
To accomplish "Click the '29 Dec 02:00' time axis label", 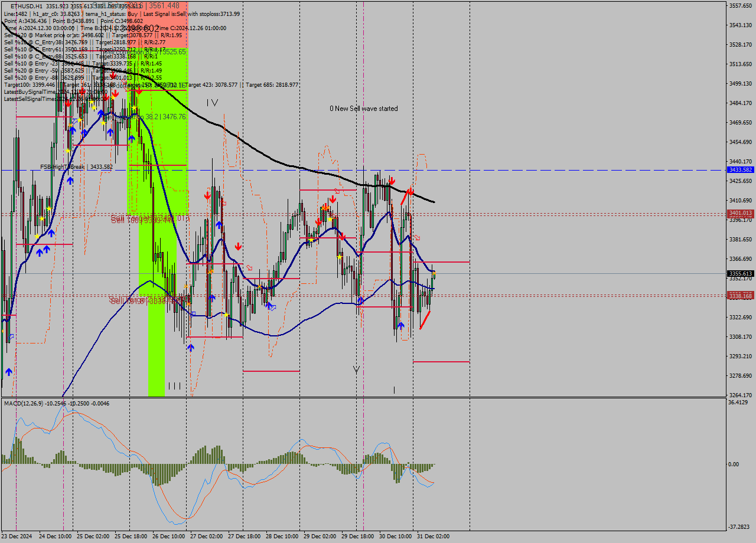I will 320,537.
